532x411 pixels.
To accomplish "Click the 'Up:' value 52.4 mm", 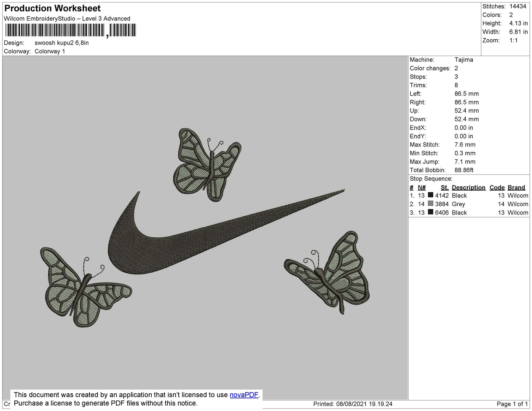I will pyautogui.click(x=466, y=110).
